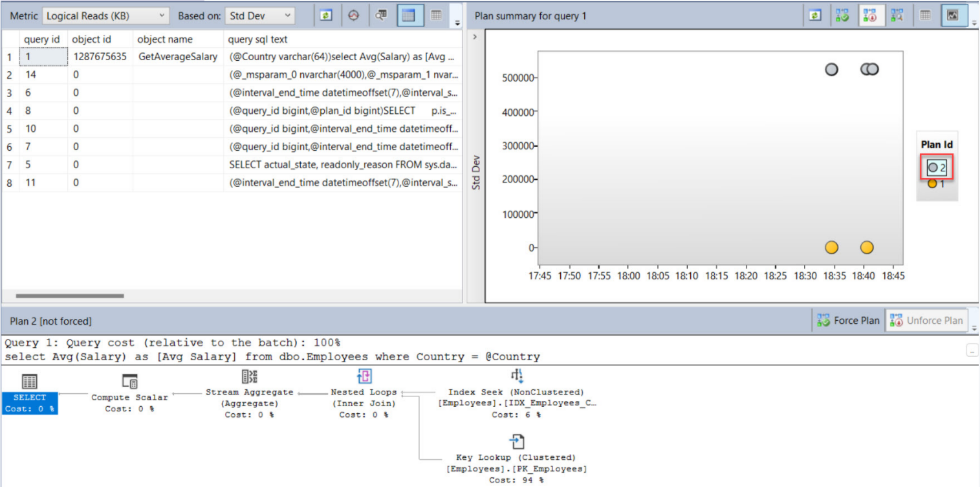Compare plans icon in plan summary toolbar
This screenshot has height=487, width=980.
tap(897, 16)
